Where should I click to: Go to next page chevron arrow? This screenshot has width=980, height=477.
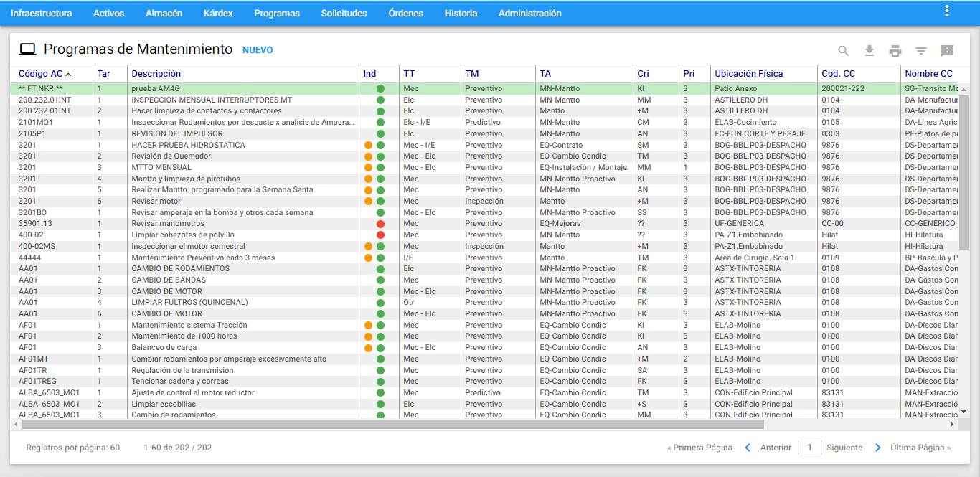point(877,448)
